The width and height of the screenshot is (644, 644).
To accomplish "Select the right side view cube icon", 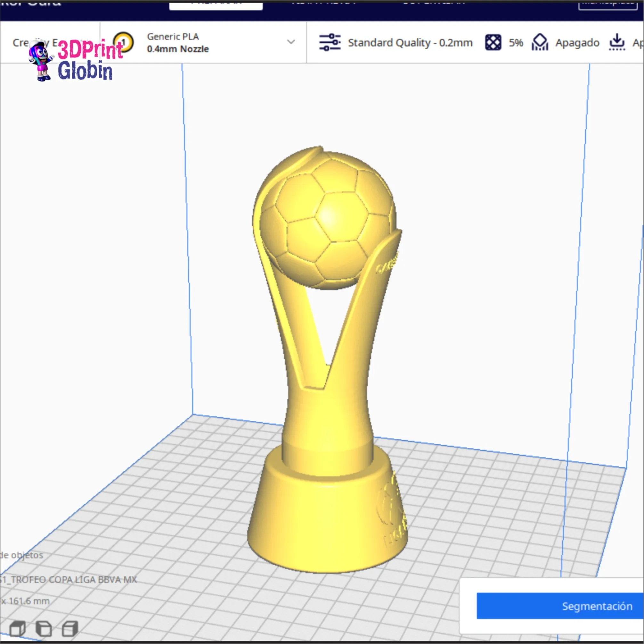I will pos(70,629).
